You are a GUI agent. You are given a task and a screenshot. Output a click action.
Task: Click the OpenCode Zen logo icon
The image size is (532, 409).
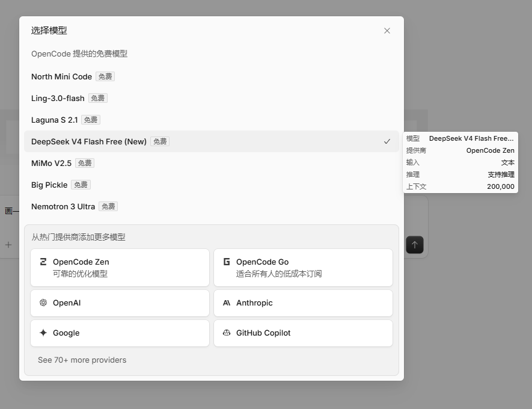[43, 262]
